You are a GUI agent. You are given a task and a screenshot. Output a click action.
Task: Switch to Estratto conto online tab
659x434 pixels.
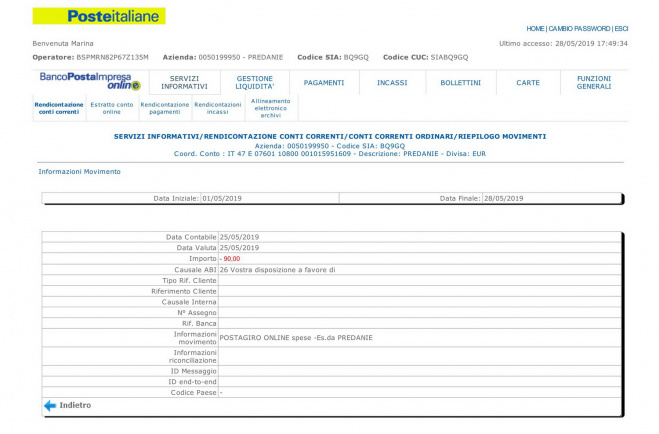112,108
